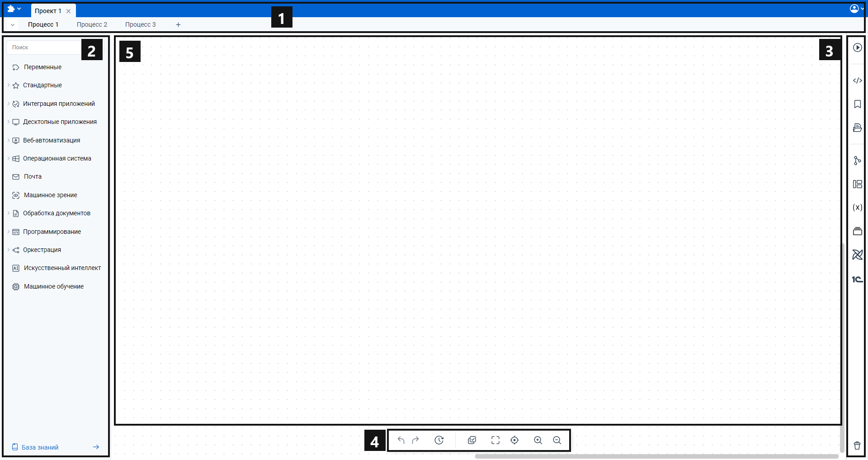Screen dimensions: 868x460
Task: Fit diagram to screen icon
Action: [495, 440]
